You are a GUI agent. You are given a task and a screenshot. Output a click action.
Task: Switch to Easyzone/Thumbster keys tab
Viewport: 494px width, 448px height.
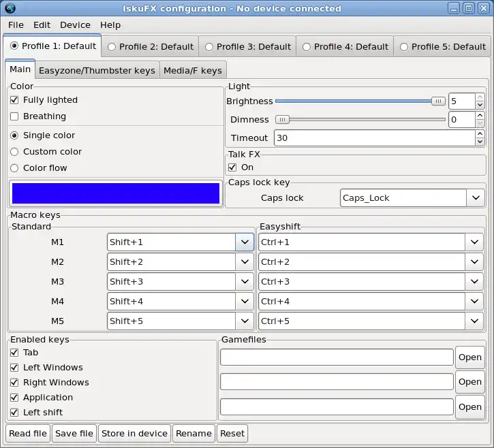tap(97, 71)
